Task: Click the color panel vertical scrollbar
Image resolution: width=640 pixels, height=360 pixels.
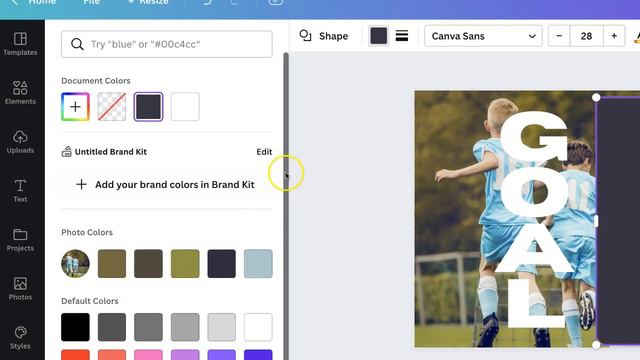Action: [x=286, y=206]
